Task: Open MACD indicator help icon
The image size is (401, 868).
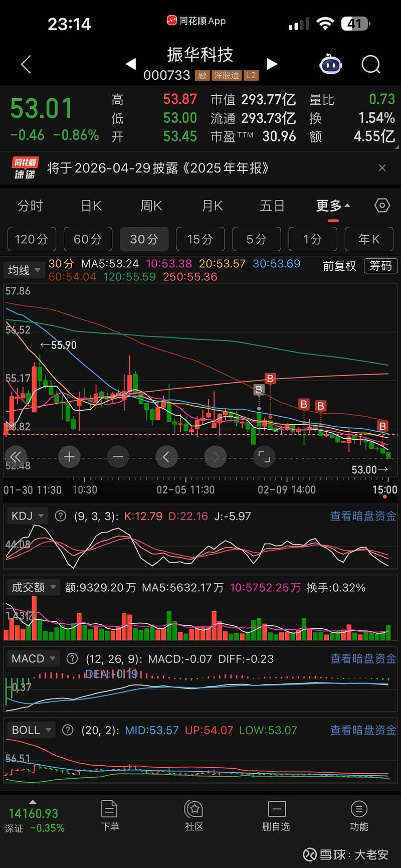Action: point(72,658)
